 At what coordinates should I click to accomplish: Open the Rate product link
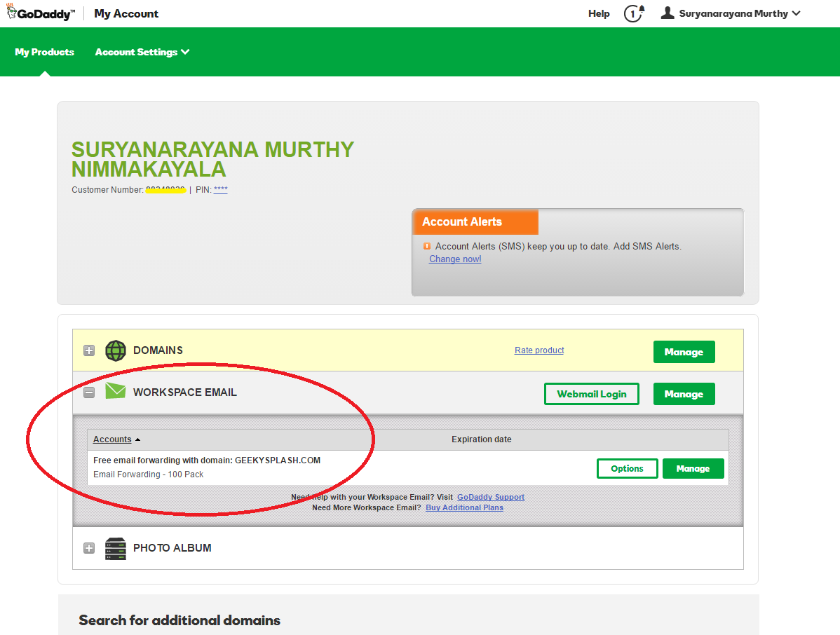[539, 350]
